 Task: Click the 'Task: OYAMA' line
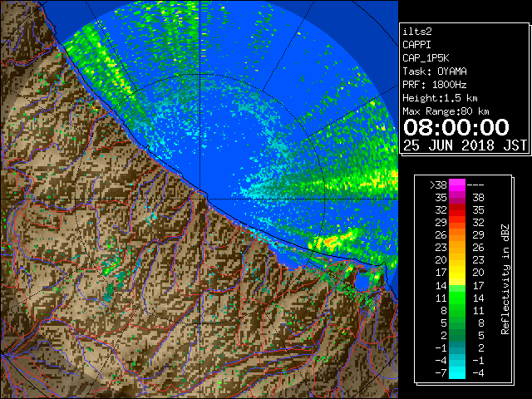pos(435,71)
